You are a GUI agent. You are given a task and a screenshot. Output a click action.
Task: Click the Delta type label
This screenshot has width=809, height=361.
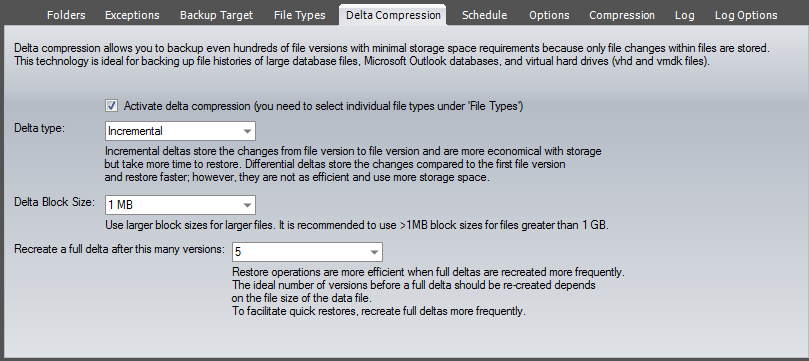(x=40, y=128)
